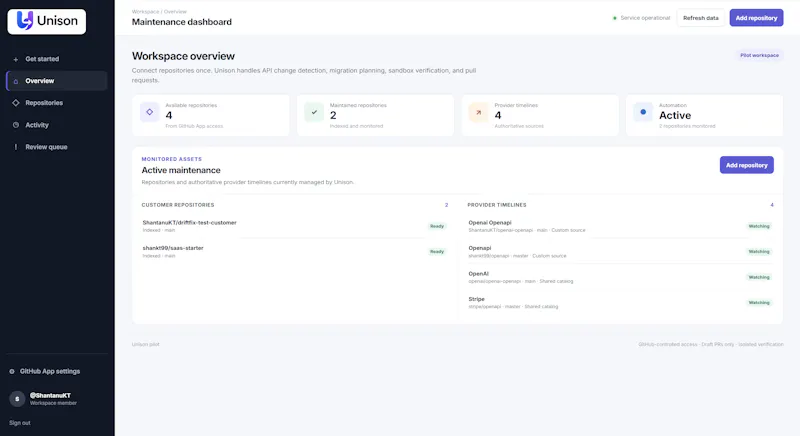Screen dimensions: 800x436
Task: Click the plus icon beside Get started
Action: pyautogui.click(x=16, y=59)
